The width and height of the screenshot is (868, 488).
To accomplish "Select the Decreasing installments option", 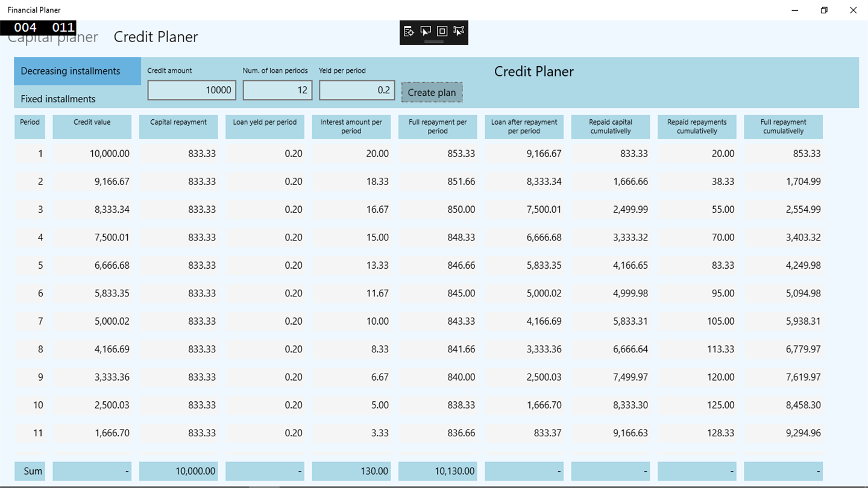I will [78, 71].
